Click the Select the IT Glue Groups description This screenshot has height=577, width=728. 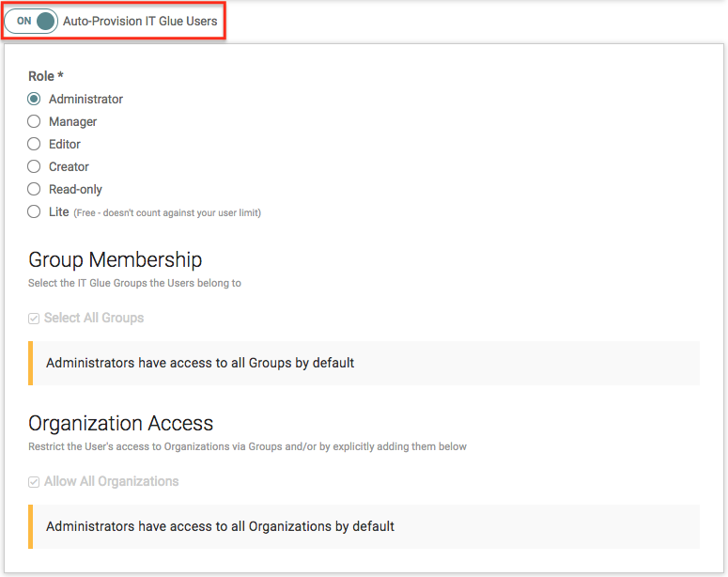134,283
